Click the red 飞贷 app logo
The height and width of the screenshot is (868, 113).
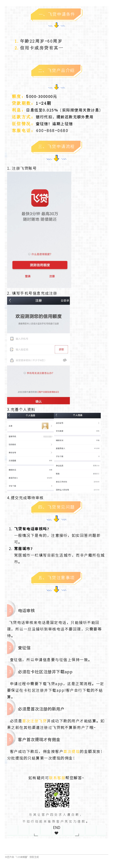(40, 198)
